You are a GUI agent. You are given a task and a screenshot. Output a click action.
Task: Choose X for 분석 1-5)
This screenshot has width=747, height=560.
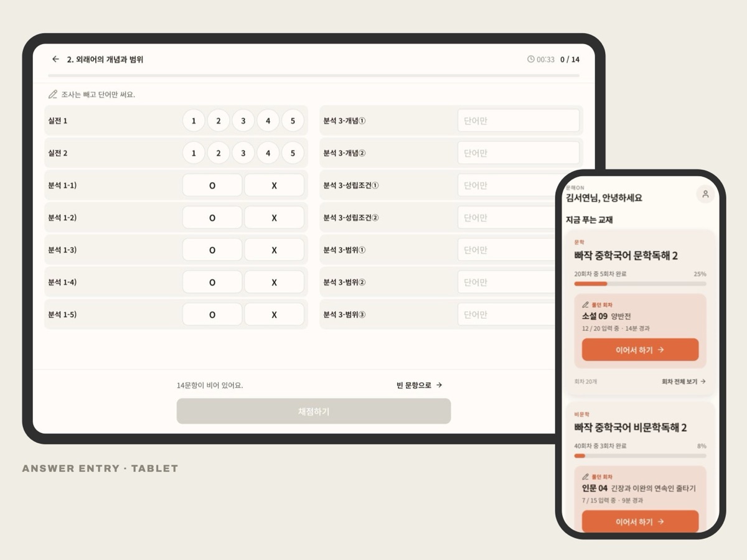tap(274, 315)
